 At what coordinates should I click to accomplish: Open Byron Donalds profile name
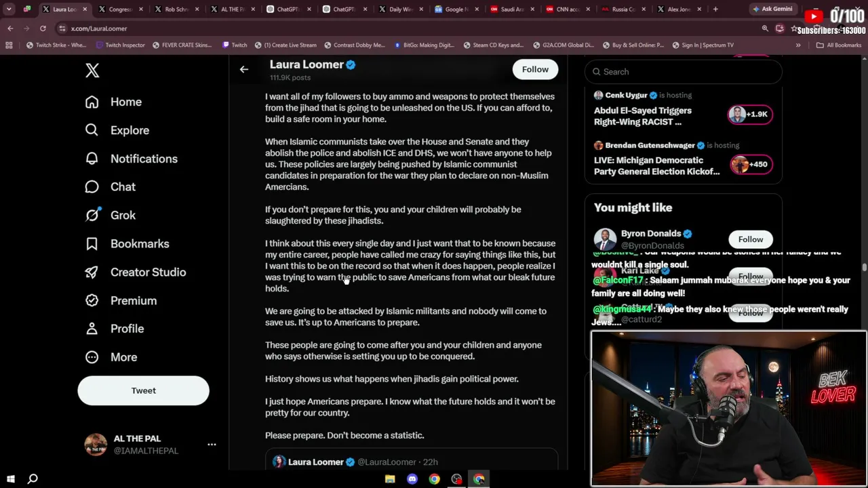tap(651, 233)
